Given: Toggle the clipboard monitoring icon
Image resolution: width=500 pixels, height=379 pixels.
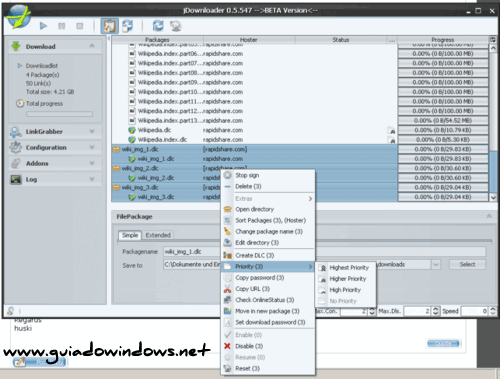Looking at the screenshot, I should coord(110,26).
